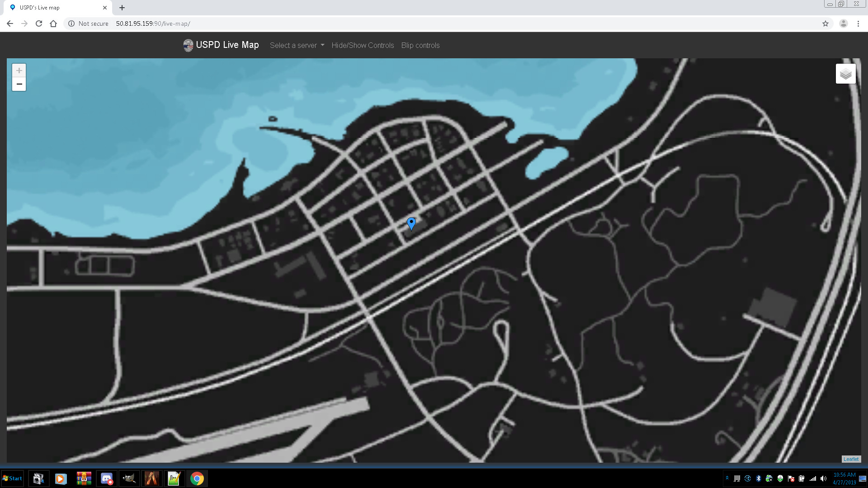Click the map zoom-in button
Viewport: 868px width, 488px height.
pos(19,70)
